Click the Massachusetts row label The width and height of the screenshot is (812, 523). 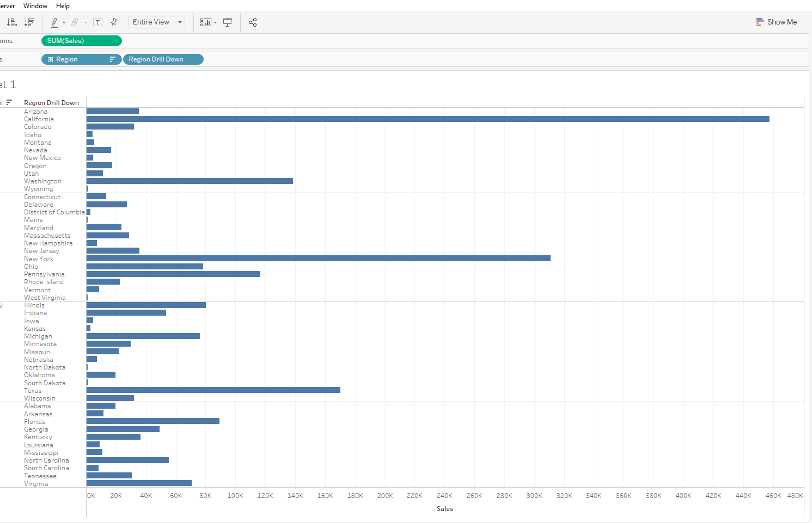coord(47,236)
